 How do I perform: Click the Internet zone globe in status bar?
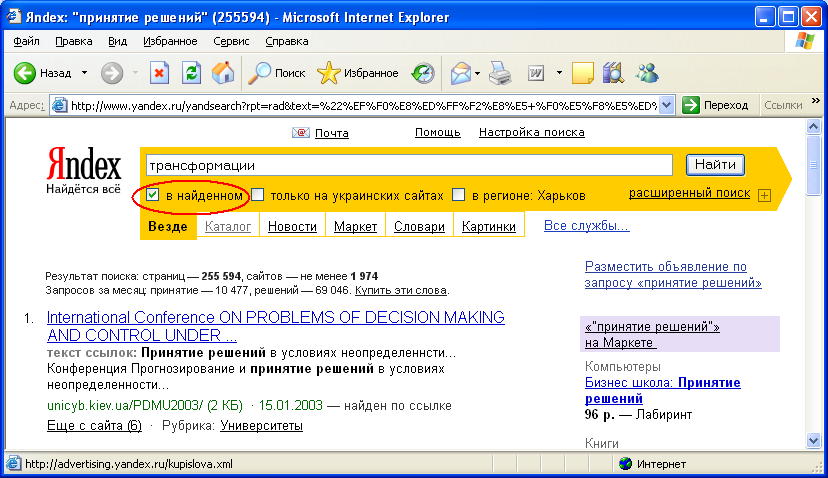tap(626, 464)
